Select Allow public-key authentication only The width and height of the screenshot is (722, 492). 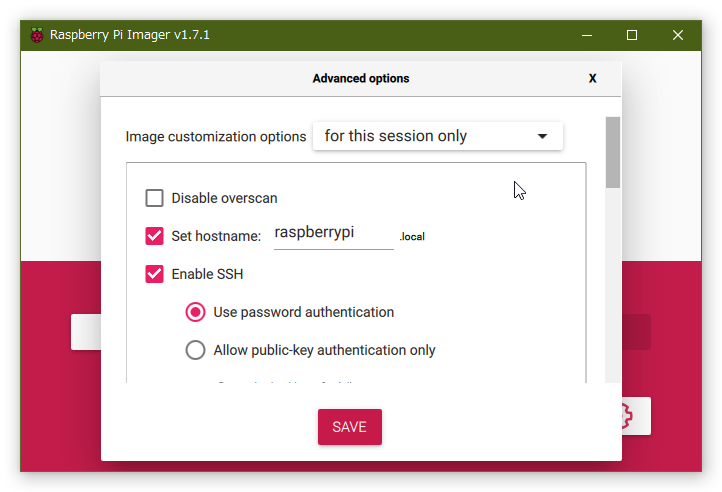[195, 350]
